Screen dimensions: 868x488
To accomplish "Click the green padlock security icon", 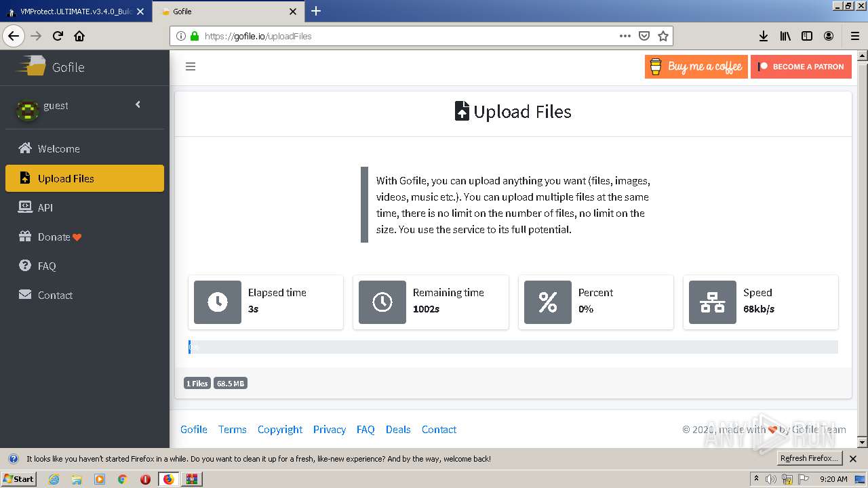I will pos(195,36).
